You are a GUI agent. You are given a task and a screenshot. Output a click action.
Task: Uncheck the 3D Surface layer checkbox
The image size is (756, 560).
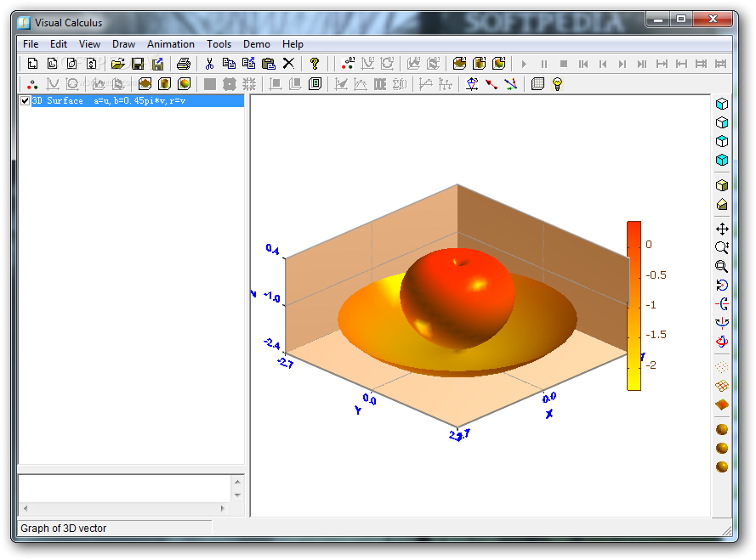coord(25,100)
